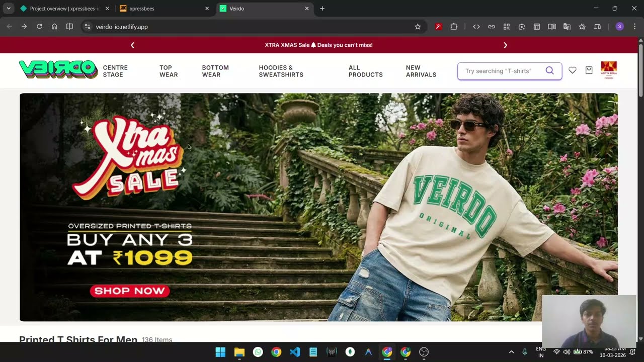644x362 pixels.
Task: Bookmark this page with the star icon
Action: click(x=418, y=27)
